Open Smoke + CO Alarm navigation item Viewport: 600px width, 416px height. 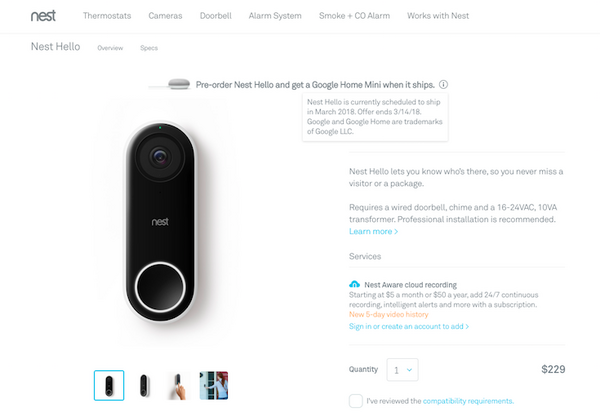tap(355, 16)
